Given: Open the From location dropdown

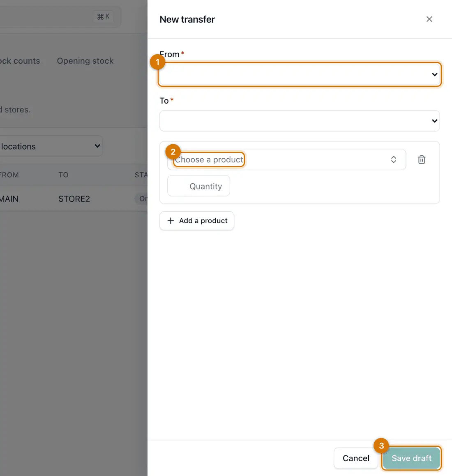Looking at the screenshot, I should (299, 74).
